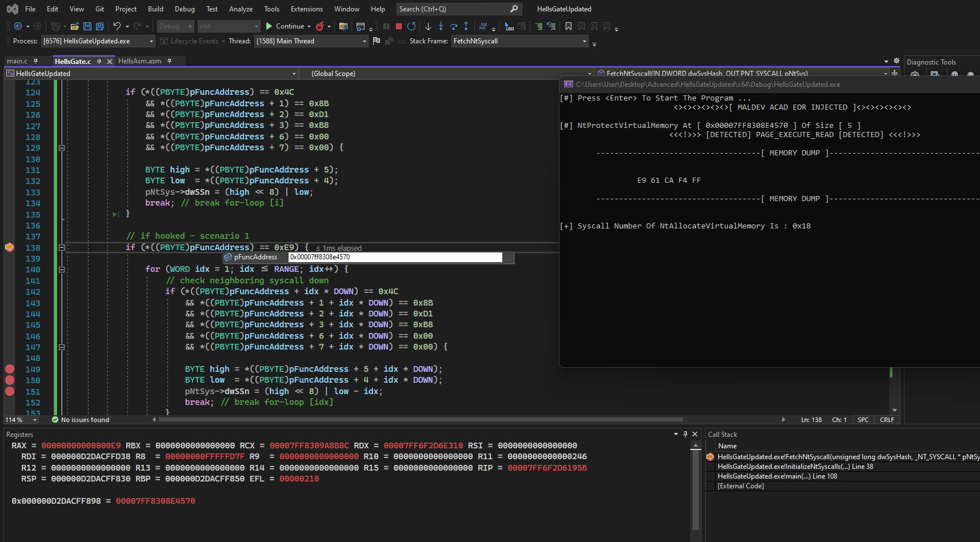Close the Registers panel
980x542 pixels.
pyautogui.click(x=695, y=434)
